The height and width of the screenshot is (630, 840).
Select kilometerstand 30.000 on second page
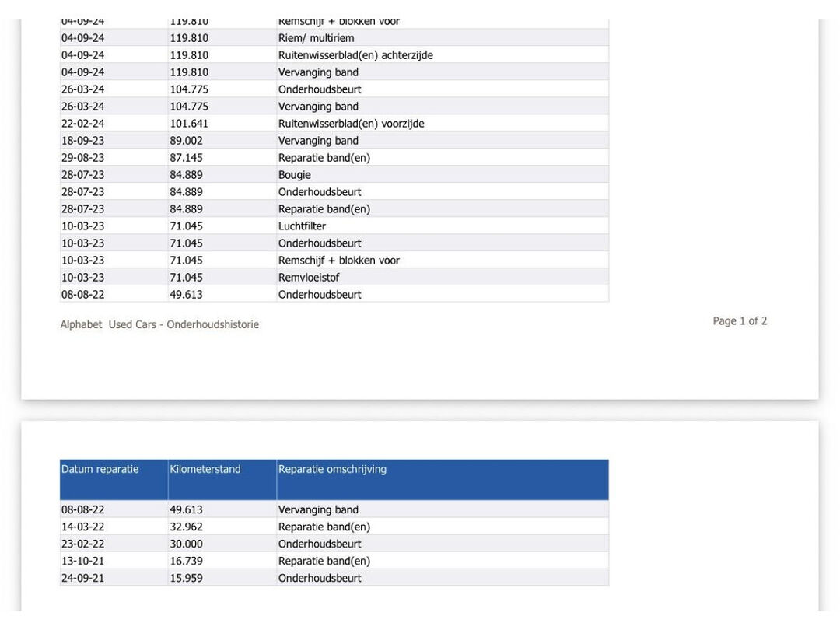tap(187, 544)
